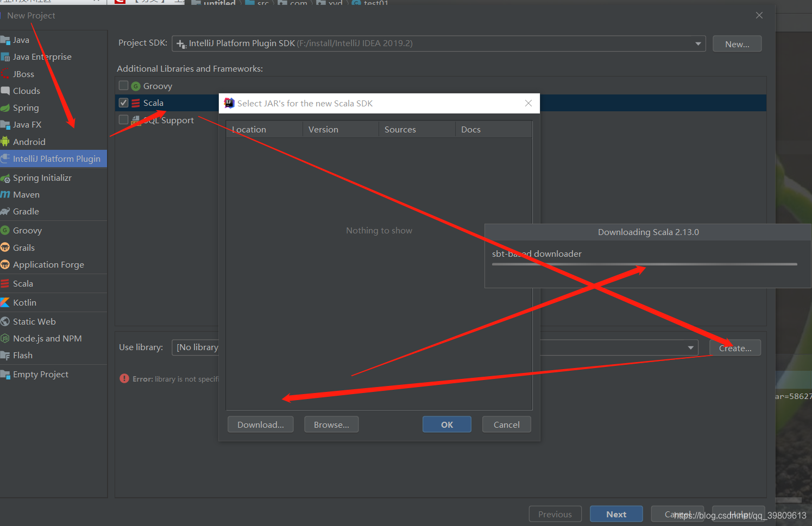Sort by the Version column header
Viewport: 812px width, 526px height.
click(x=341, y=129)
